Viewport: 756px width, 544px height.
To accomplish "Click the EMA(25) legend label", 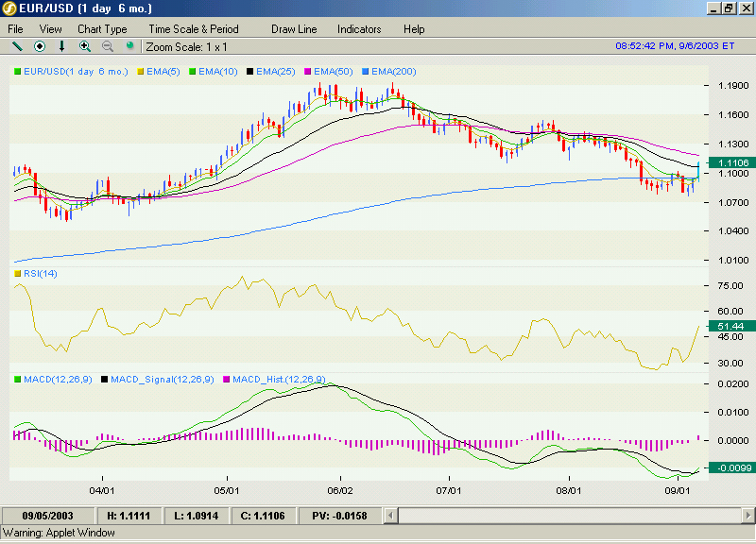I will click(276, 72).
